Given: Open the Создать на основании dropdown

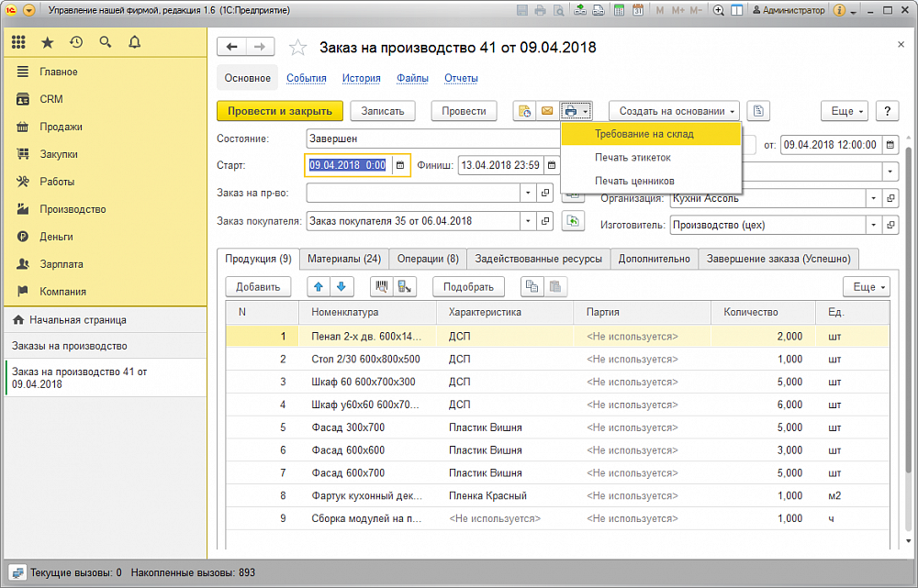Looking at the screenshot, I should pos(674,111).
